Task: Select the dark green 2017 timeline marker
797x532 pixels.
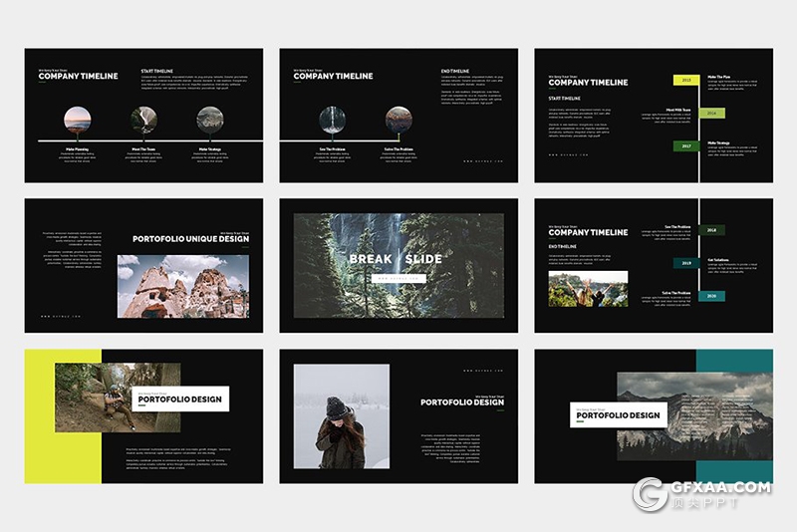Action: click(685, 145)
